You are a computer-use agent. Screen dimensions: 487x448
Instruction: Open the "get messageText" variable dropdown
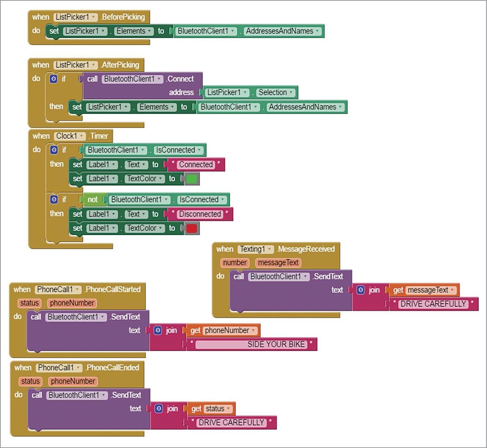[x=452, y=290]
